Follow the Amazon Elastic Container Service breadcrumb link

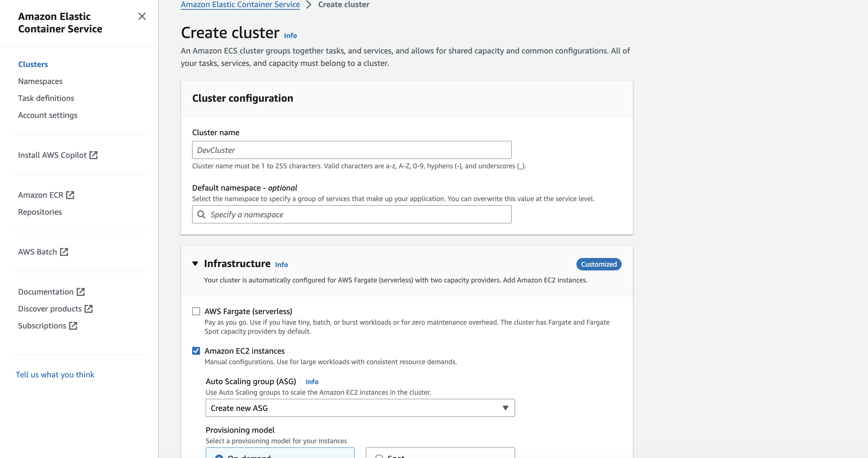pyautogui.click(x=240, y=5)
